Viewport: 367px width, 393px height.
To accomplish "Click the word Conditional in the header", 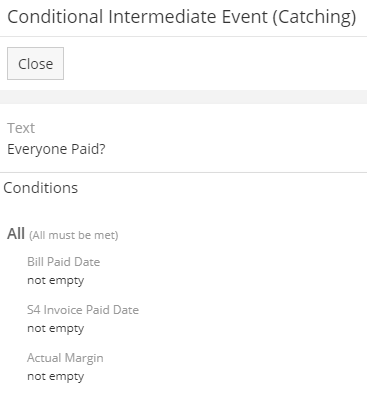I will coord(55,17).
